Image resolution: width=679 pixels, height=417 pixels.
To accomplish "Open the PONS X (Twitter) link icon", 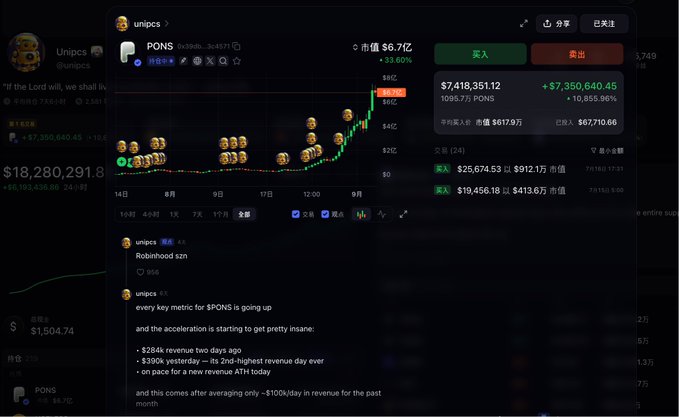I will 210,61.
